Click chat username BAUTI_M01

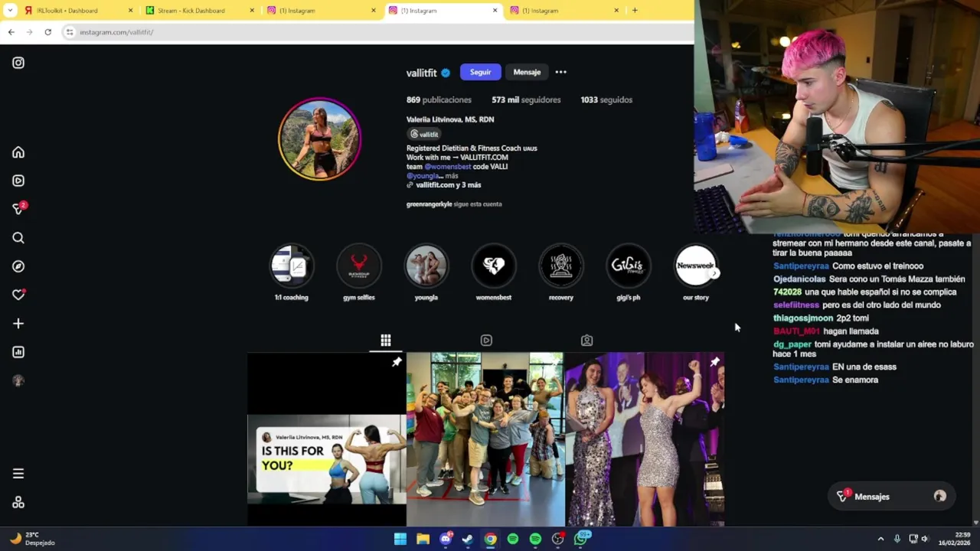point(796,331)
